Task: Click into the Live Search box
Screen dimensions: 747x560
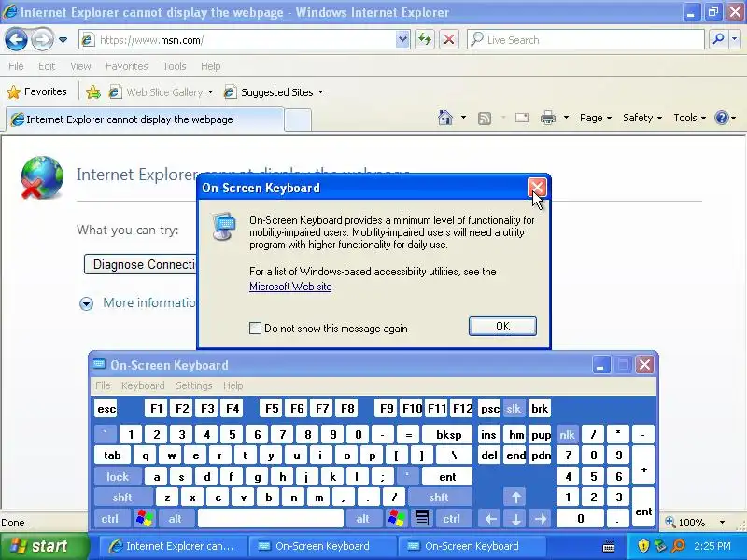Action: click(x=585, y=40)
